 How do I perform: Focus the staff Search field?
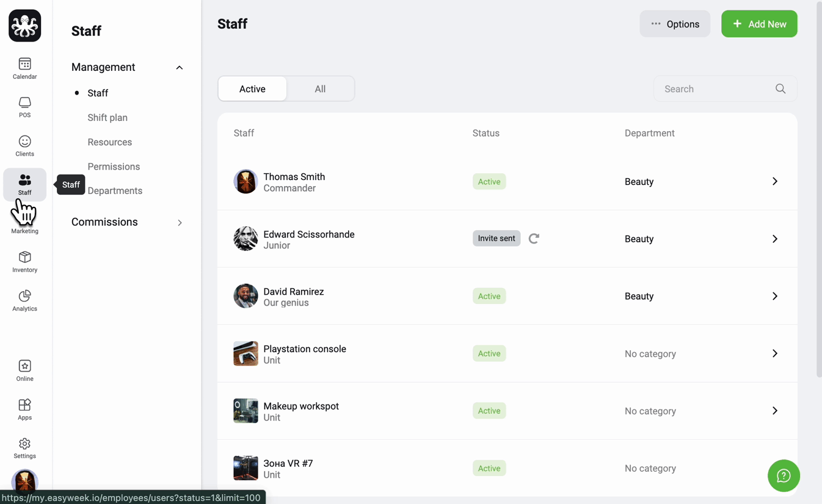click(725, 89)
